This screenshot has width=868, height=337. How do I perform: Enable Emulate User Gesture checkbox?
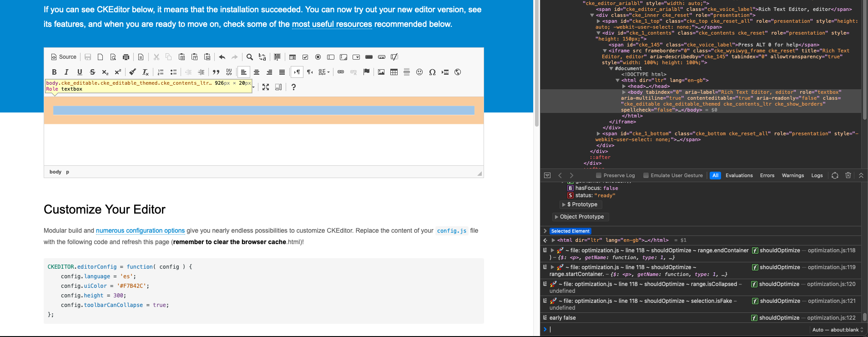(x=646, y=175)
